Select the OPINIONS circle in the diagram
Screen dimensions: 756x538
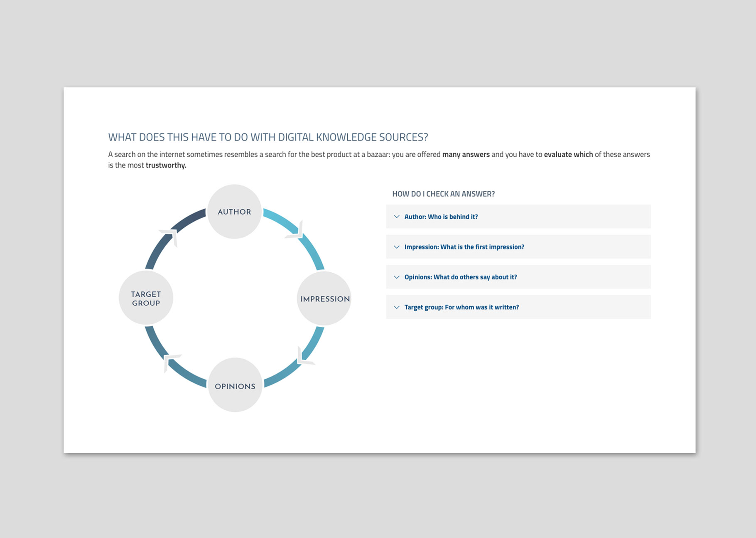pyautogui.click(x=235, y=385)
